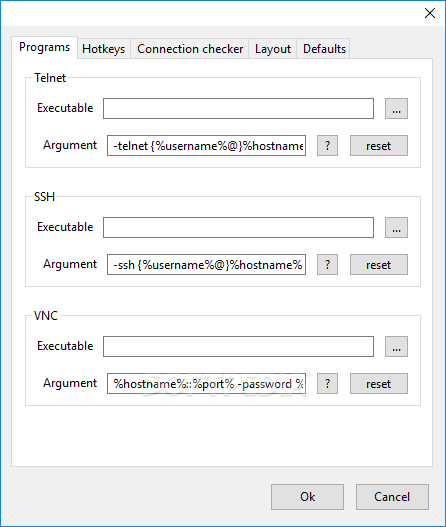Reset the VNC argument
Image resolution: width=446 pixels, height=527 pixels.
tap(379, 383)
